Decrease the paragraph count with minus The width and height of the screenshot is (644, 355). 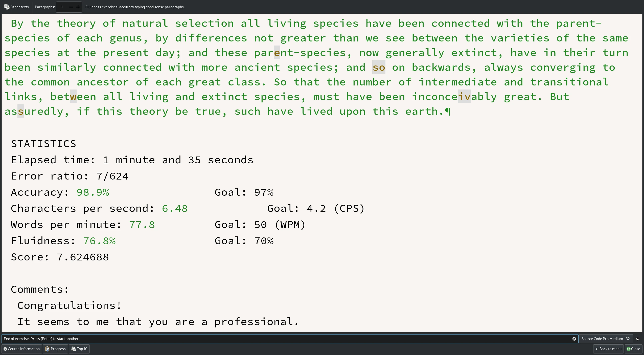(71, 7)
